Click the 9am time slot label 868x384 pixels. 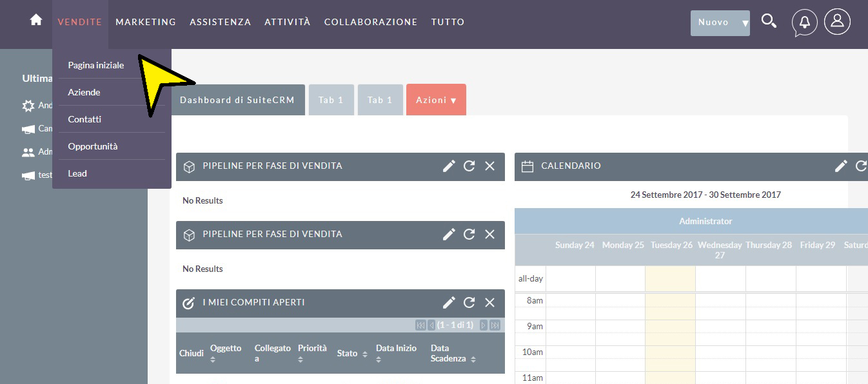click(535, 326)
